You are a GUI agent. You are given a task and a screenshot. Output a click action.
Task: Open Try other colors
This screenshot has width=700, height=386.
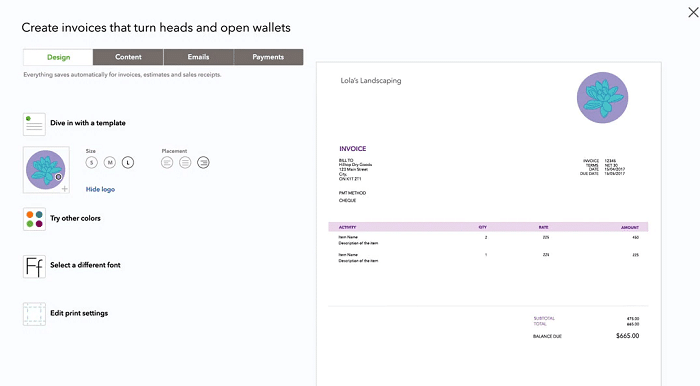coord(75,218)
